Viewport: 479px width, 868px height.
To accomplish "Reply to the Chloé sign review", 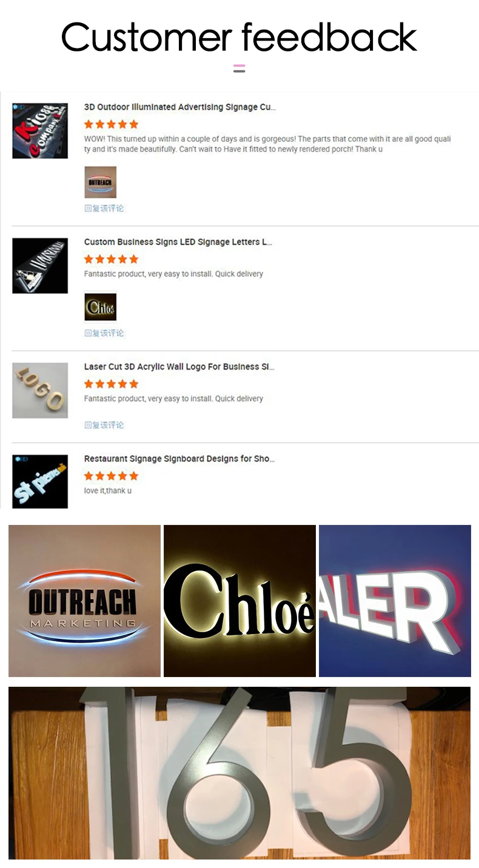I will pyautogui.click(x=104, y=333).
